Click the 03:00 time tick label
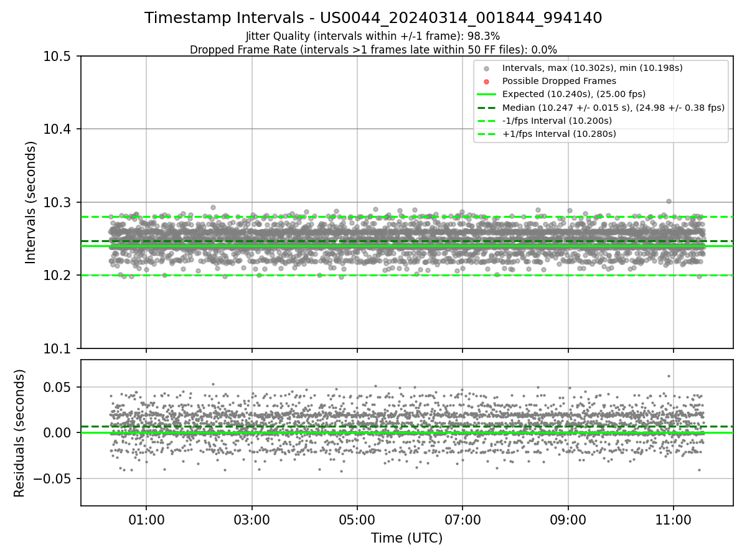747x560 pixels. point(251,520)
